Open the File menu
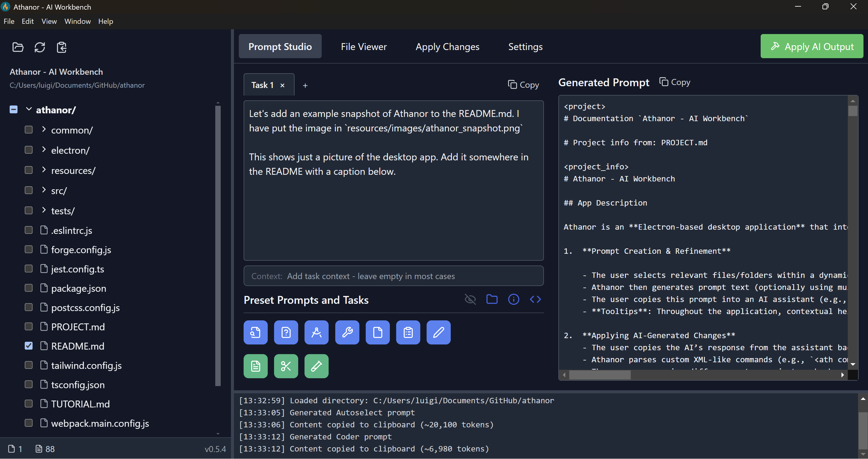Image resolution: width=868 pixels, height=459 pixels. point(9,21)
